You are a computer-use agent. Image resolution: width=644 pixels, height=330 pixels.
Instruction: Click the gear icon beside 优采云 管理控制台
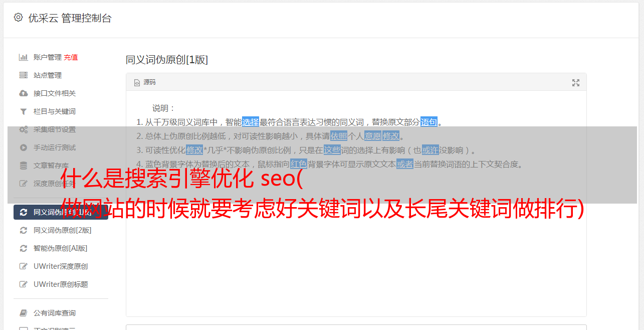coord(19,18)
